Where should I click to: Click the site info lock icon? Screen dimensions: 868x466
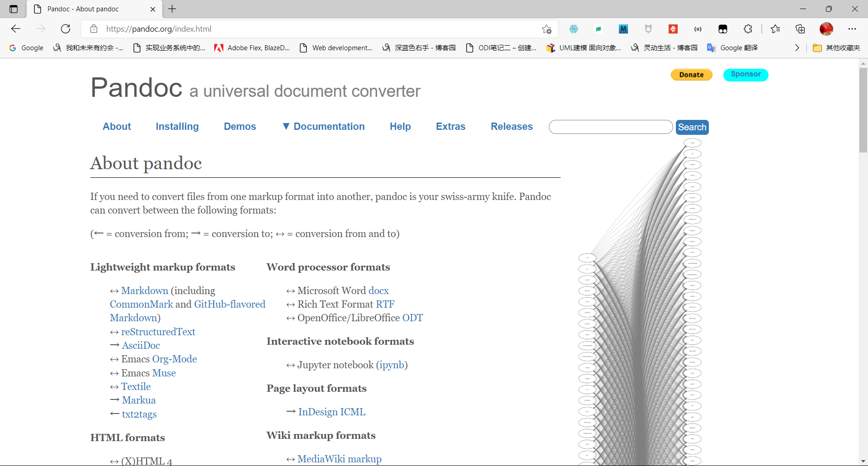coord(94,29)
